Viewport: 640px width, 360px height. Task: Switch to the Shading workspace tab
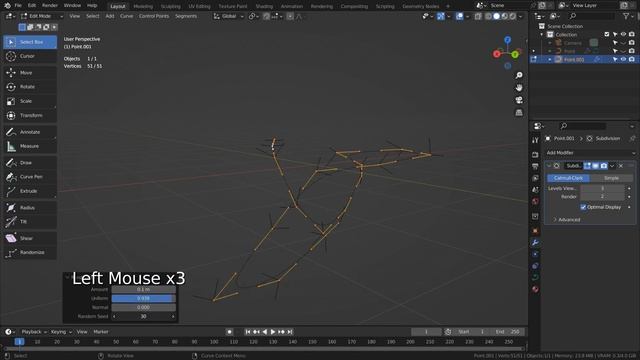point(264,7)
